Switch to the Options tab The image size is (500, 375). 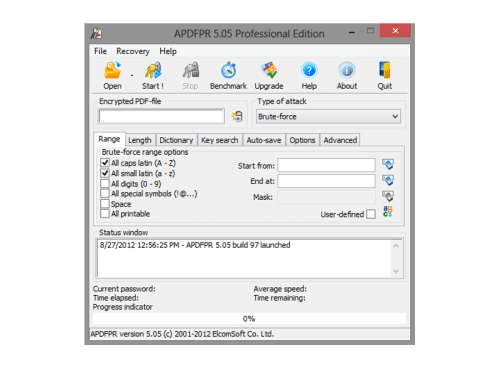[302, 140]
